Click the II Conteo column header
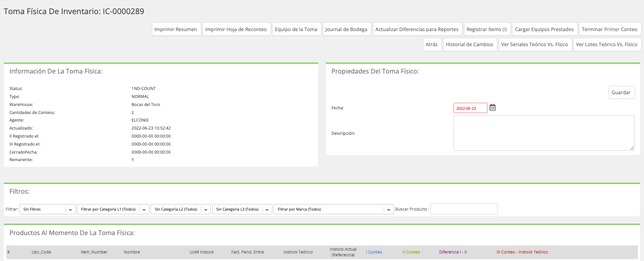This screenshot has height=261, width=644. pos(411,252)
